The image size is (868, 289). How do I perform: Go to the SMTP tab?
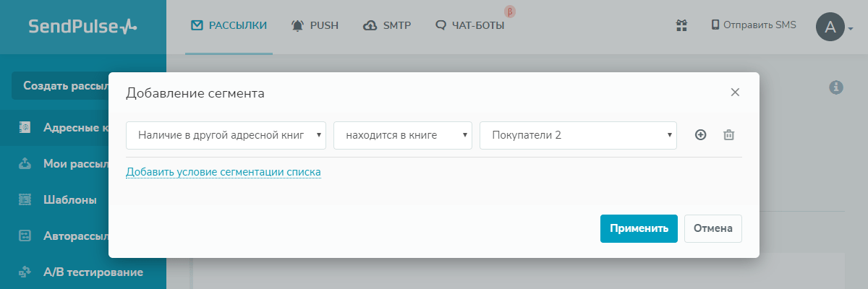[x=387, y=26]
